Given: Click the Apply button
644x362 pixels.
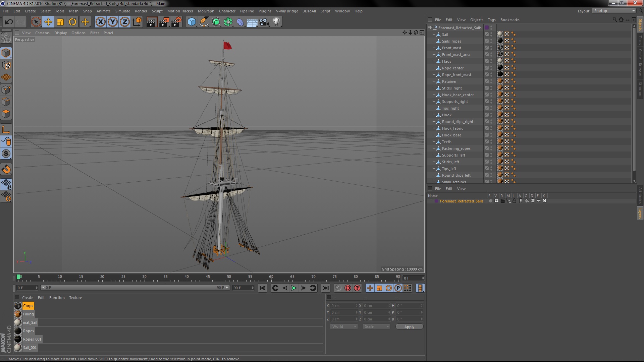Looking at the screenshot, I should click(x=409, y=327).
